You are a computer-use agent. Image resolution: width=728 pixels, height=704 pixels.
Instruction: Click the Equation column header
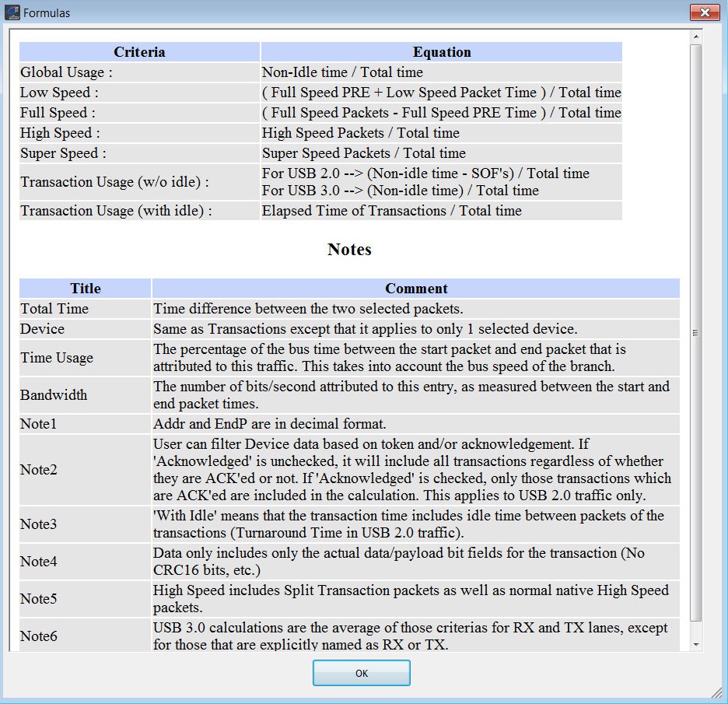point(442,52)
